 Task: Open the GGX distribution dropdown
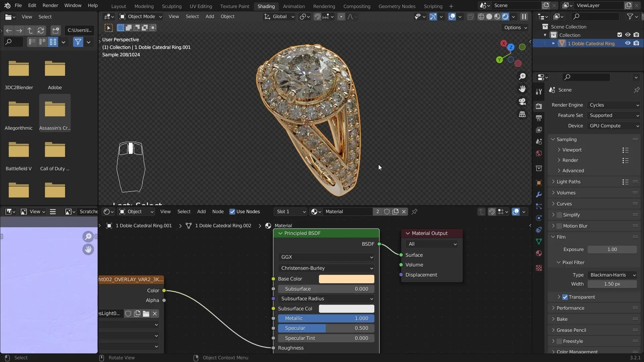[326, 257]
